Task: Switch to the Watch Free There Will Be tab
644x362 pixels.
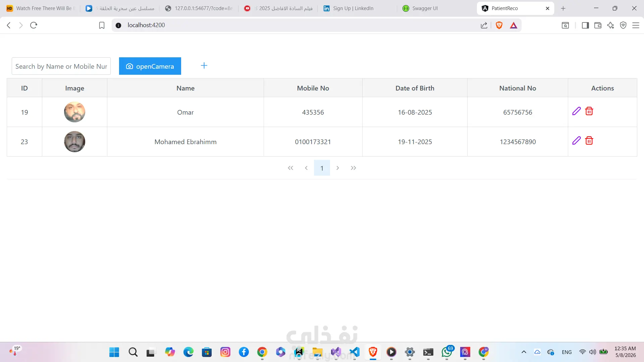Action: tap(41, 8)
